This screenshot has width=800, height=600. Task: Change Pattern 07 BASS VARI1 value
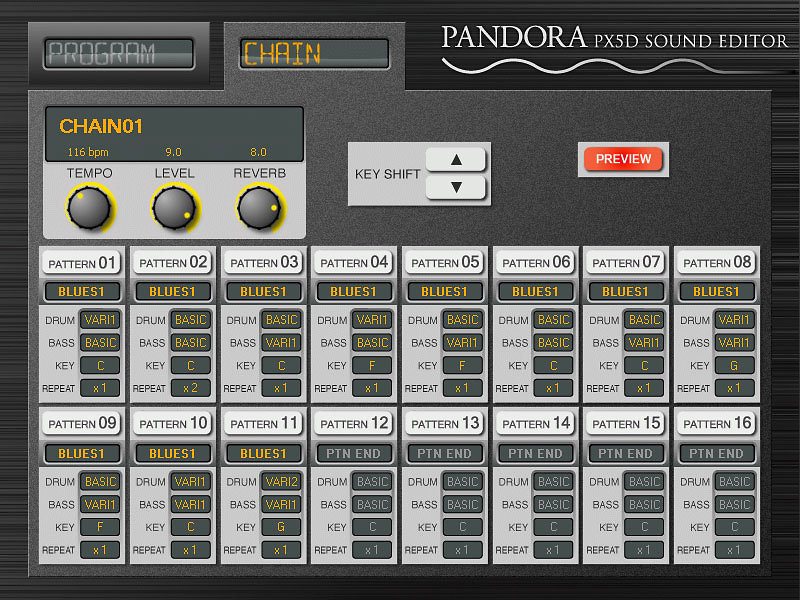pyautogui.click(x=644, y=343)
